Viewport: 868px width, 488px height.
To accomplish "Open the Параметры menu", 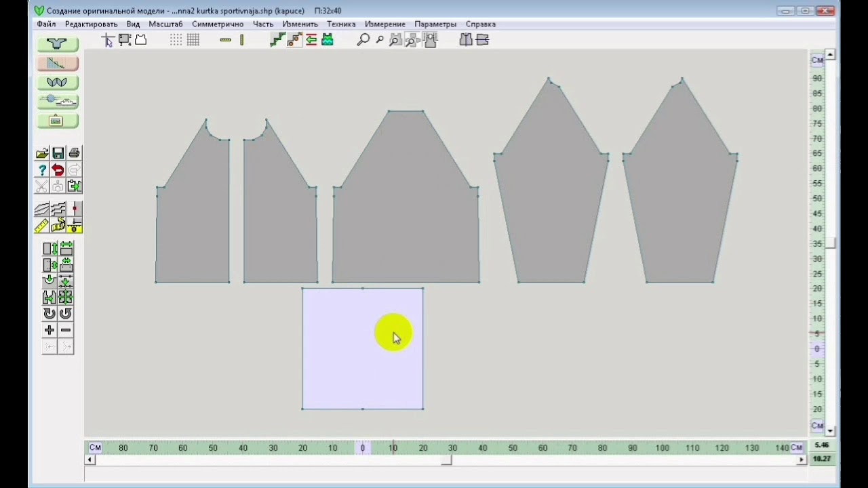I will [435, 24].
